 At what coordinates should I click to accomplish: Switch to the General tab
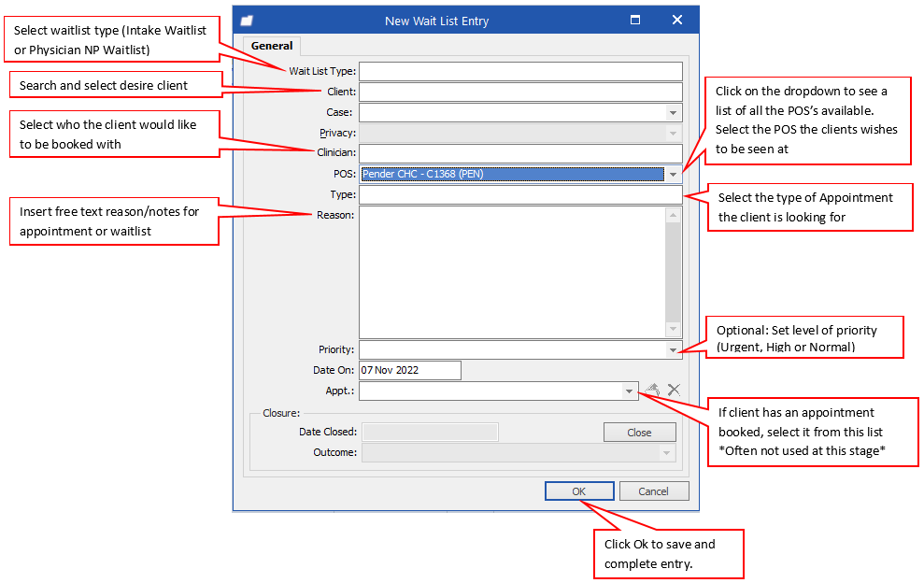271,46
